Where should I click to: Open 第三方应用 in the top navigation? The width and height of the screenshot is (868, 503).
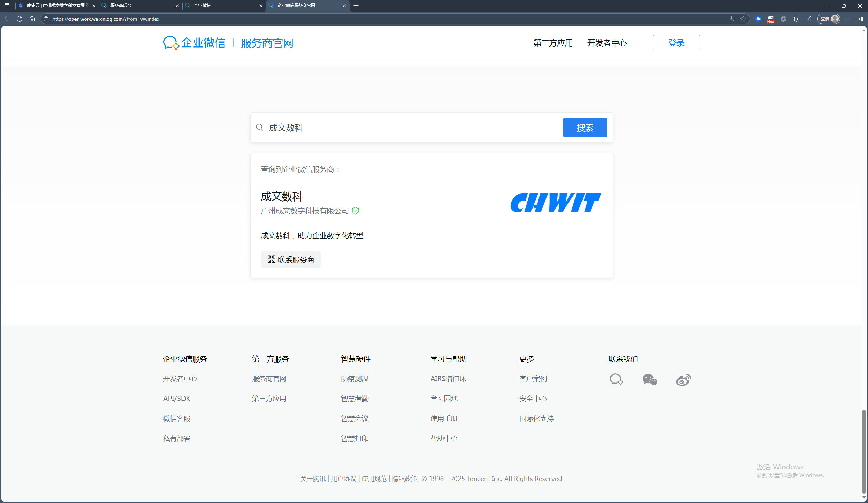(553, 43)
